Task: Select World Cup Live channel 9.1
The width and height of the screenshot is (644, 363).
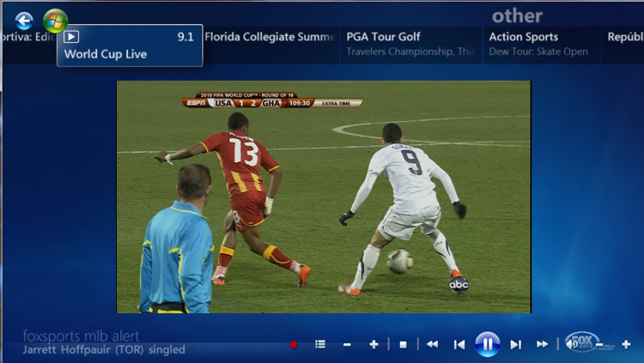Action: (130, 45)
